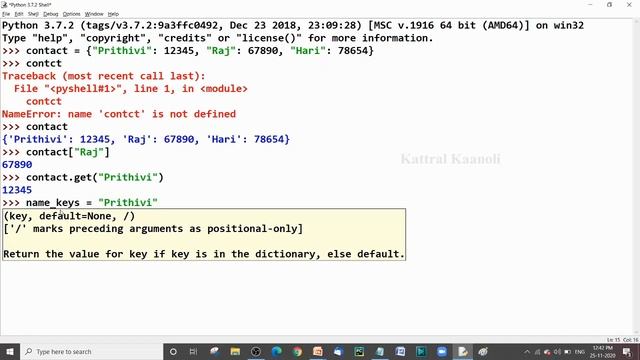
Task: Open the clock and date flyout
Action: pyautogui.click(x=602, y=352)
